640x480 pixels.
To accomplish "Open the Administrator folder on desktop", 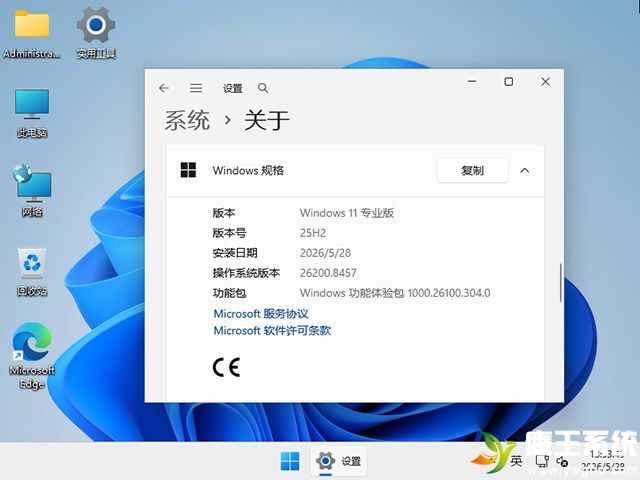I will [x=32, y=34].
